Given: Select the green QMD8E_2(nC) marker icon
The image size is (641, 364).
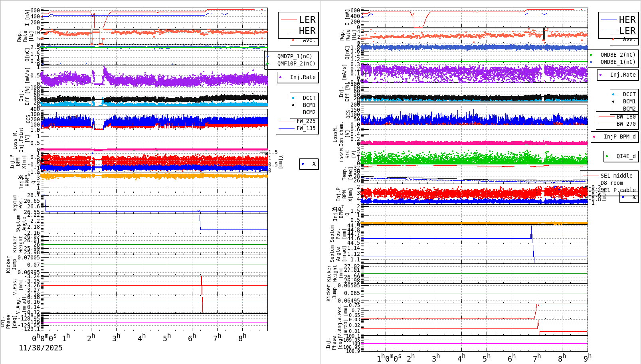Looking at the screenshot, I should tap(590, 55).
